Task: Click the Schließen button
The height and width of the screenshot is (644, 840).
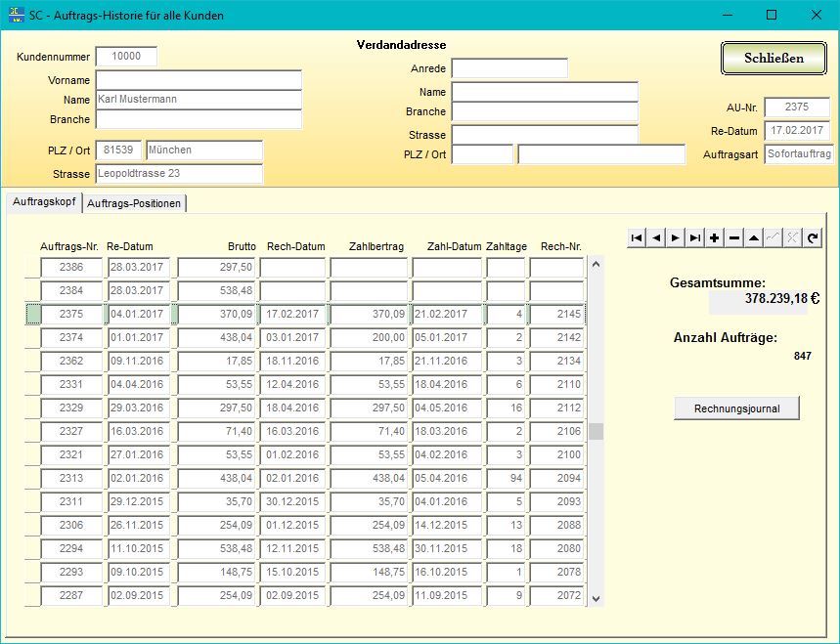Action: [774, 59]
